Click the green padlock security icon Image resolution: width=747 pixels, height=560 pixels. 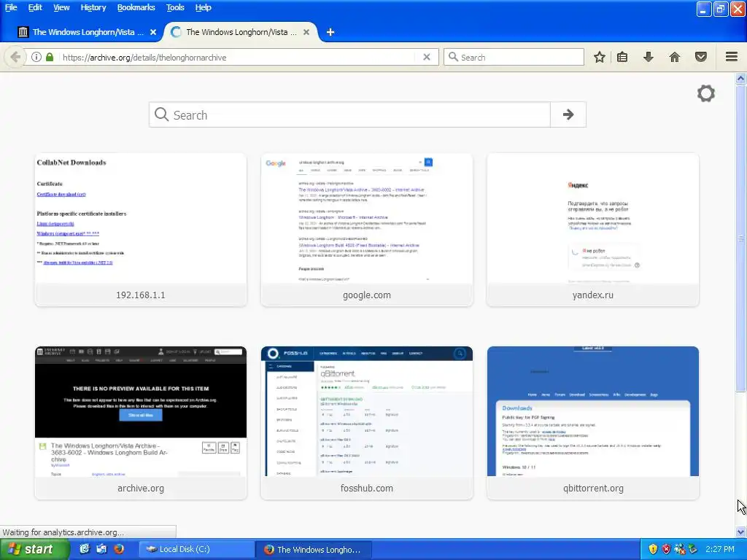point(50,57)
